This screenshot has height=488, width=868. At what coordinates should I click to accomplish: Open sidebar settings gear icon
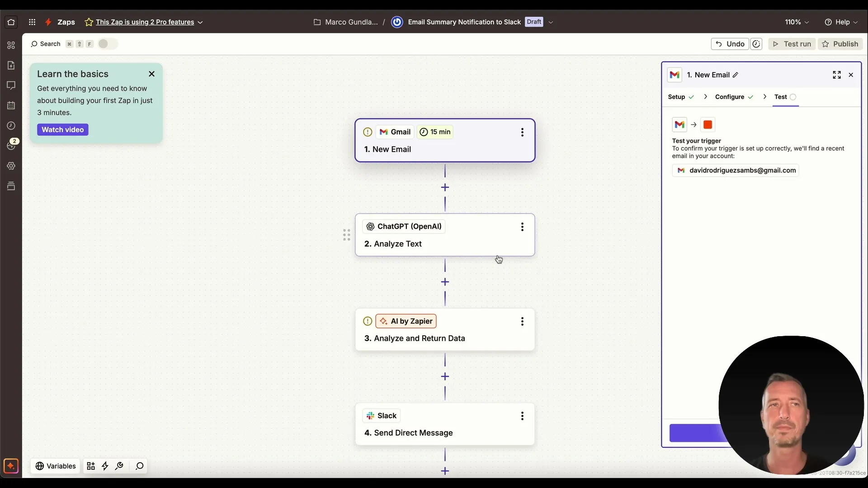click(10, 166)
